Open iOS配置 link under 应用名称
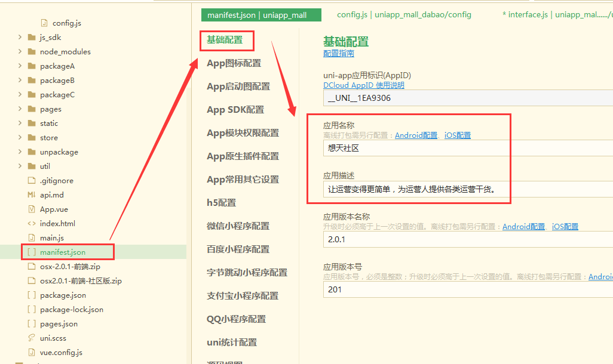Viewport: 613px width, 364px height. [x=458, y=135]
